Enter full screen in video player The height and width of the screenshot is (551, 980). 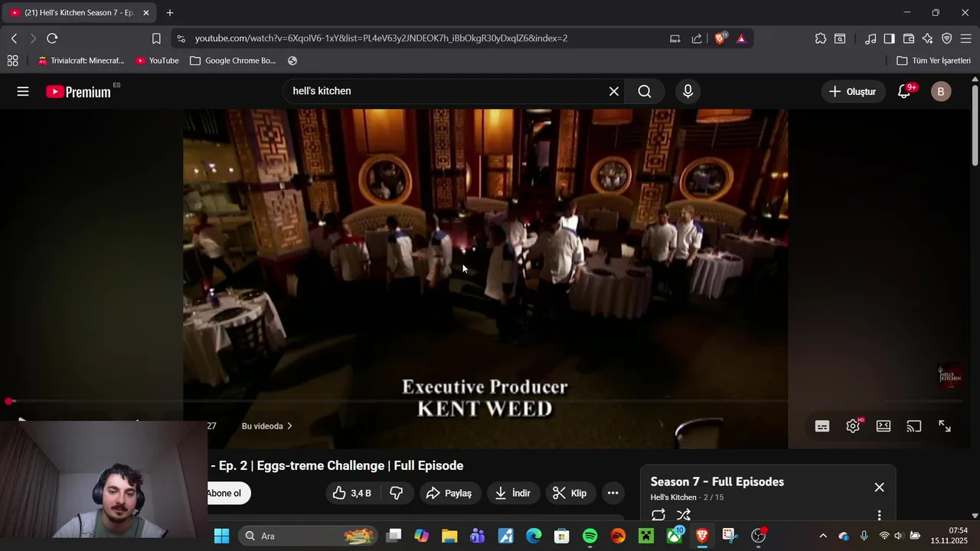click(x=945, y=426)
